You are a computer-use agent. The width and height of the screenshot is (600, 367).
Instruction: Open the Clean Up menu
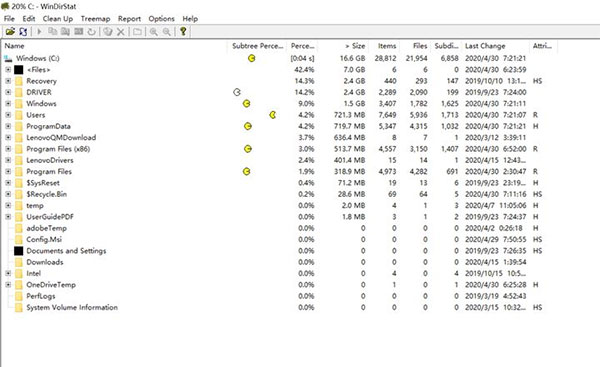click(x=58, y=19)
